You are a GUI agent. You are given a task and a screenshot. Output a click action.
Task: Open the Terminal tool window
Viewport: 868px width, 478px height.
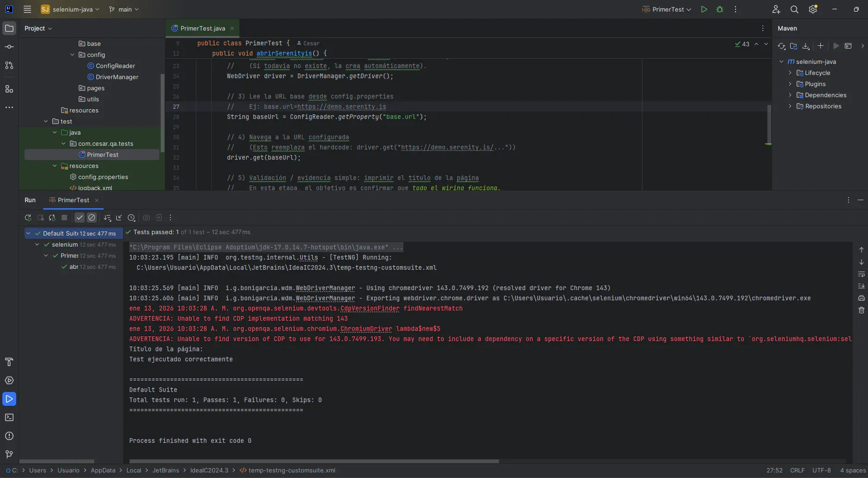point(9,417)
